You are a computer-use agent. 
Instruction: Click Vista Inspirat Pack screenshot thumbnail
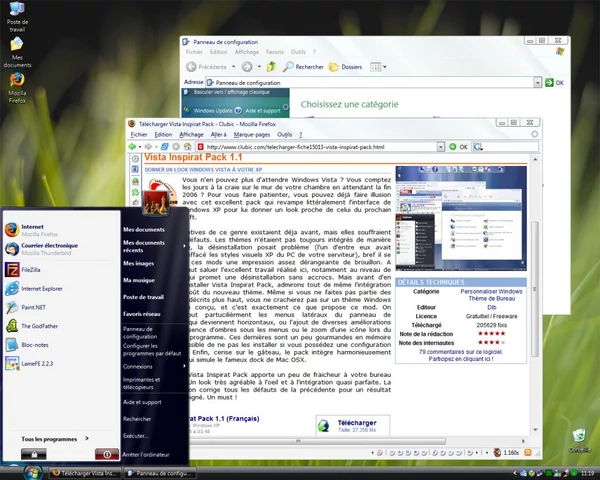point(461,218)
